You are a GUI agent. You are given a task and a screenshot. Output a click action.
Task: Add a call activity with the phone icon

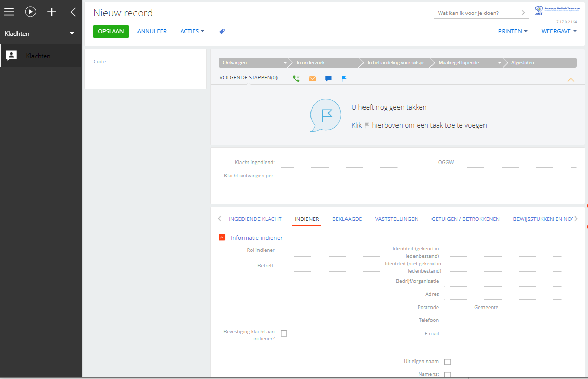pyautogui.click(x=296, y=78)
